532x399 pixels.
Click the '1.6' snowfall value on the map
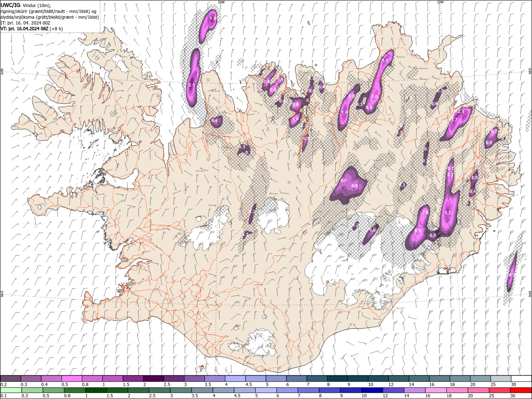[x=345, y=113]
